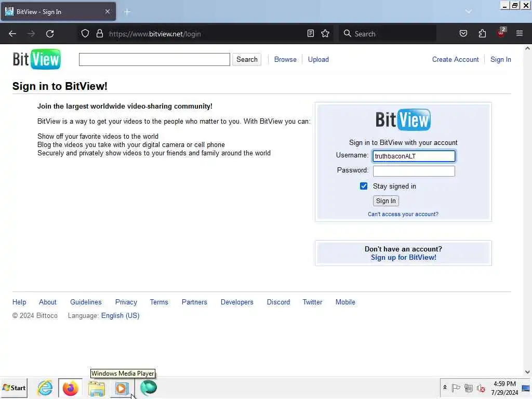
Task: Click the BitView logo in sign-in box
Action: (x=403, y=119)
